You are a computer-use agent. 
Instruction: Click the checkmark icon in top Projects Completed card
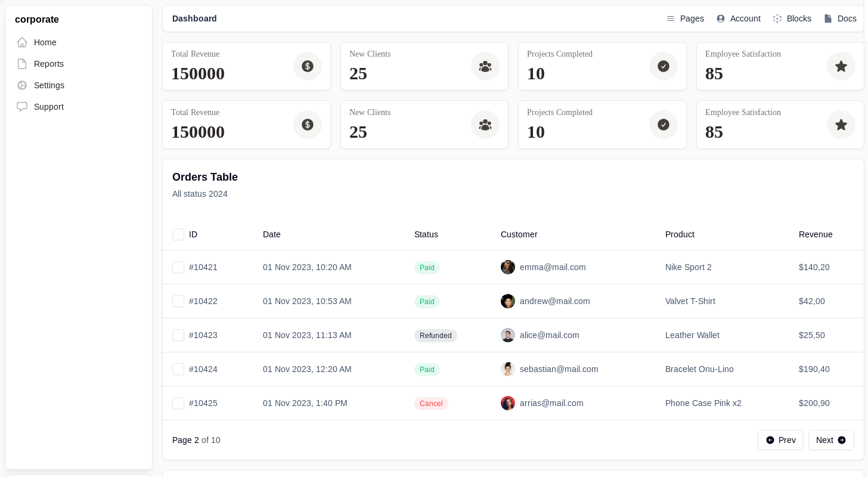(664, 66)
